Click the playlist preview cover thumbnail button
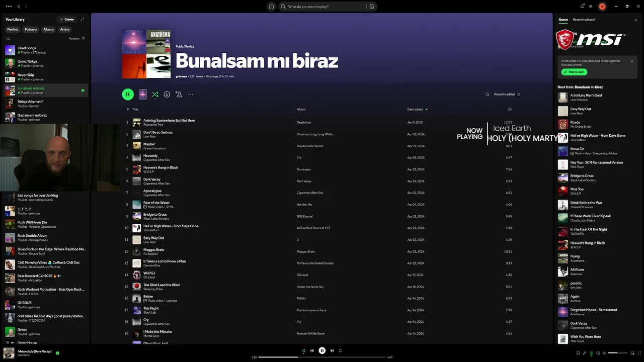 [x=143, y=94]
